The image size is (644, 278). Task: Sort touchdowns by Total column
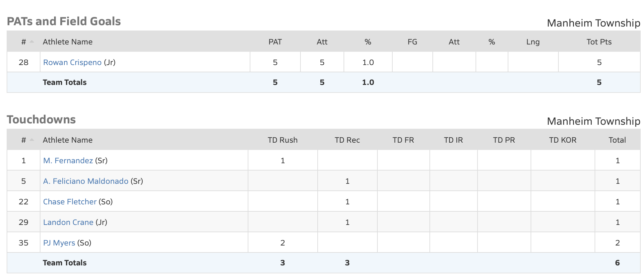tap(617, 140)
